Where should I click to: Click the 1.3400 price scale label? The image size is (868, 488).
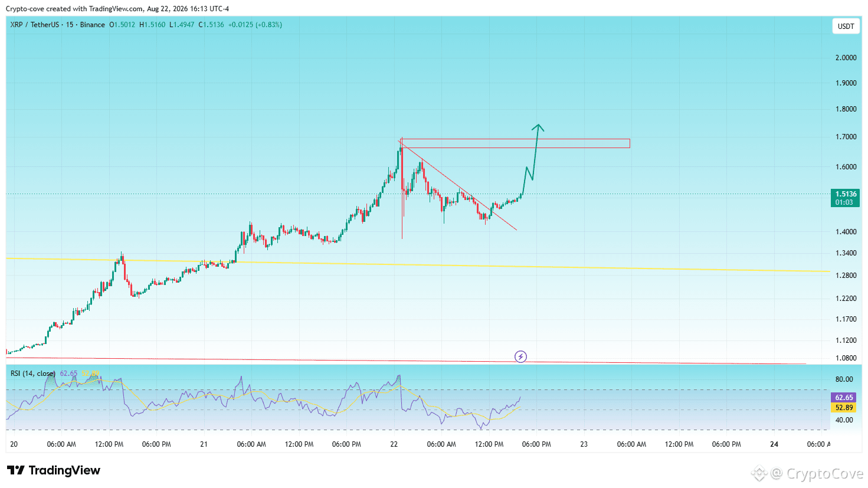tap(846, 253)
